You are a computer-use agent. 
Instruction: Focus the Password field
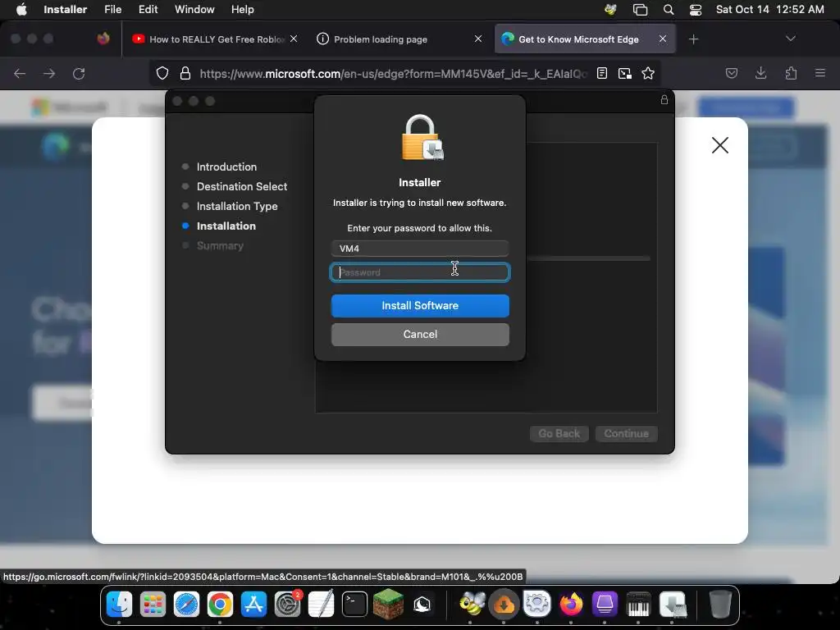pos(420,272)
